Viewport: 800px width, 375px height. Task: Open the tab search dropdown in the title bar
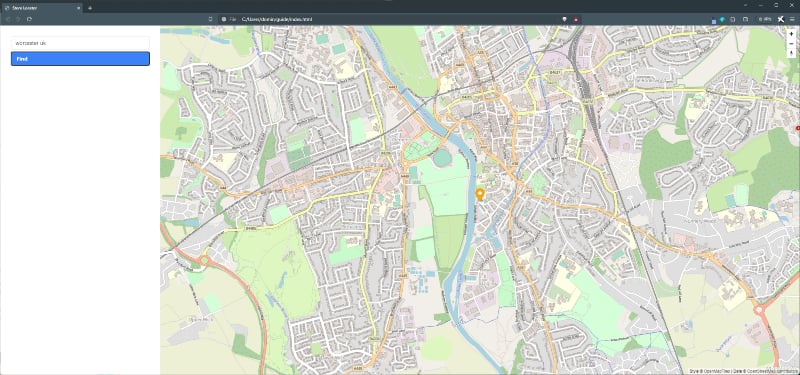click(745, 5)
